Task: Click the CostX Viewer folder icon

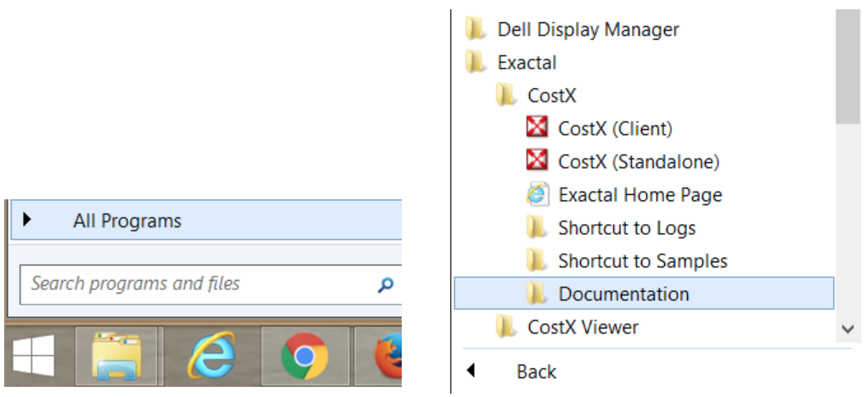Action: [x=505, y=327]
